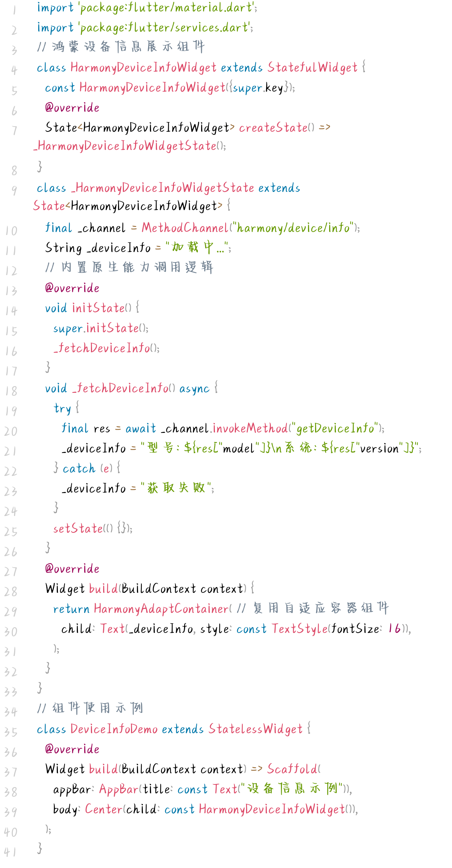The image size is (452, 868).
Task: Click the comment '// 鸿蒙设备信息展示组件'
Action: (121, 47)
